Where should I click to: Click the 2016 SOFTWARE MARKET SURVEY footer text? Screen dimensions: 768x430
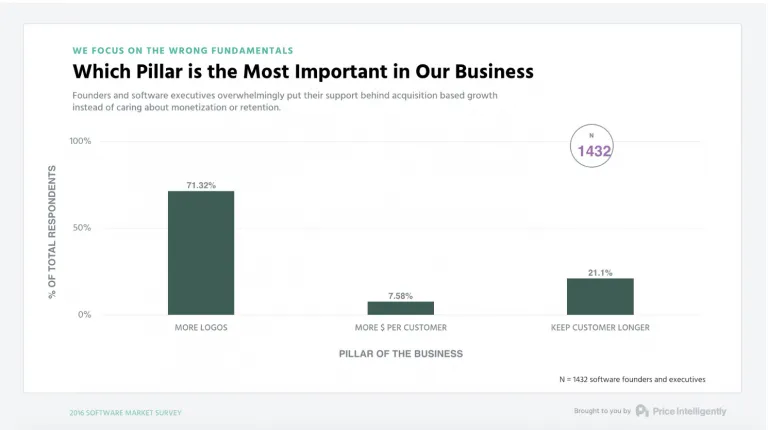125,413
